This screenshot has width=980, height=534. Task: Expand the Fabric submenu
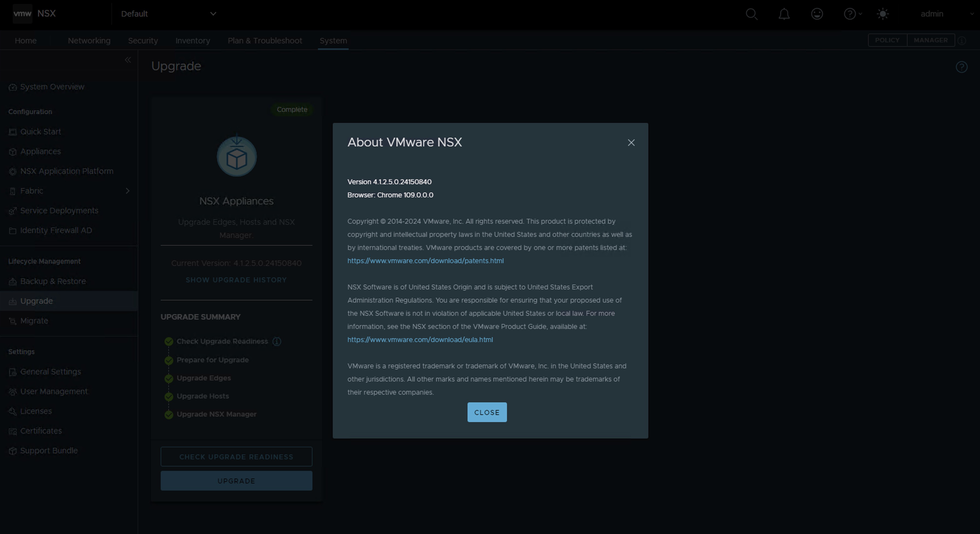coord(127,191)
